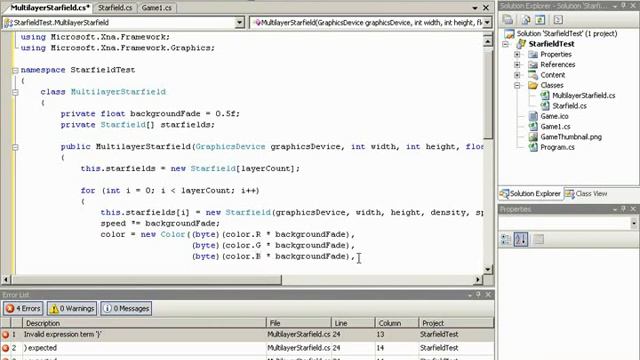Switch to Starfield.cs editor tab
640x360 pixels.
tap(115, 7)
